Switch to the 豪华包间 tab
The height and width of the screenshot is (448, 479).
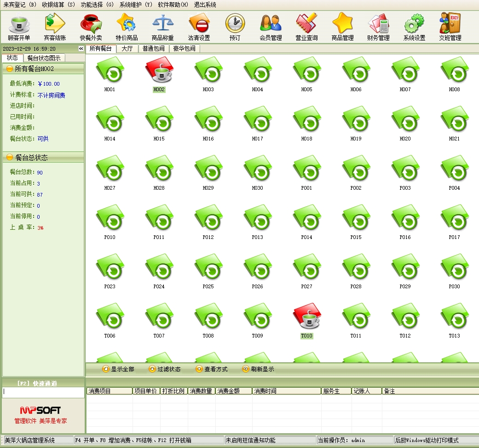184,48
